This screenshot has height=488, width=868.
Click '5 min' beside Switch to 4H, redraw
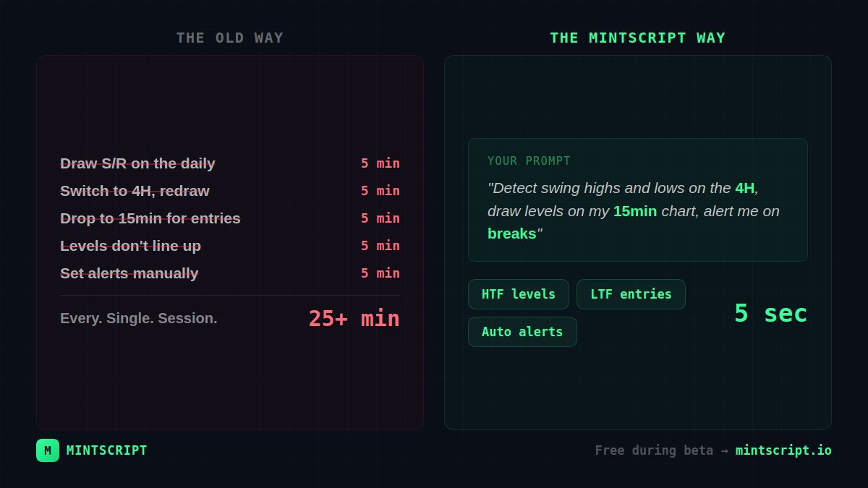point(380,191)
